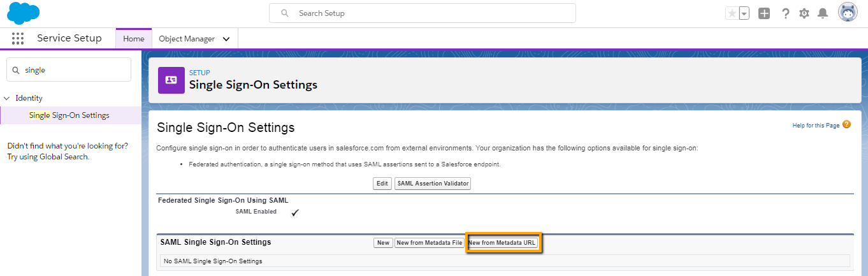Click the Salesforce cloud logo
Viewport: 868px width, 276px height.
[x=23, y=13]
